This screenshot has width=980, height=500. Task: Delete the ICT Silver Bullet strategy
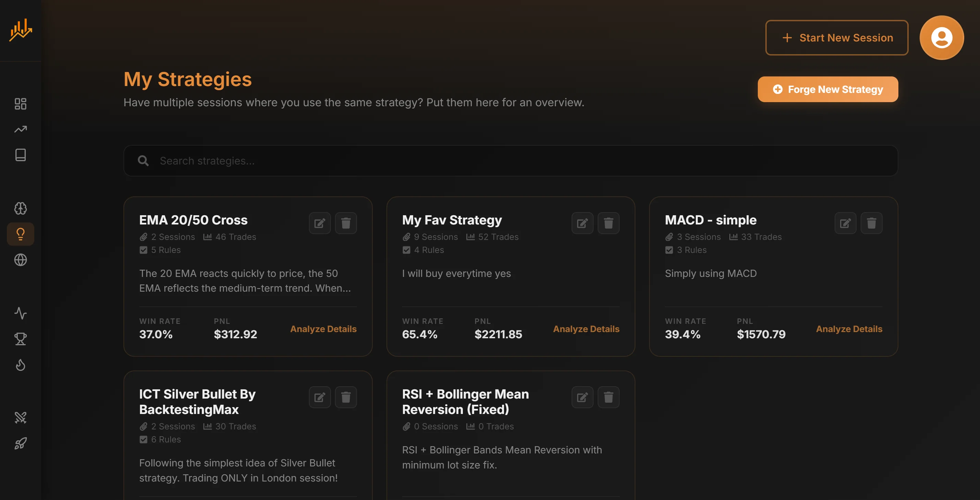(346, 397)
